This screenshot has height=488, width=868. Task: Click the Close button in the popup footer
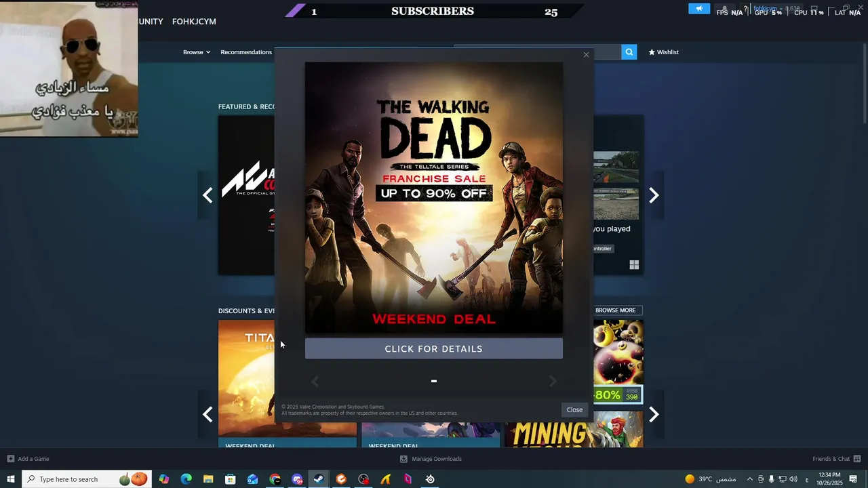point(574,409)
